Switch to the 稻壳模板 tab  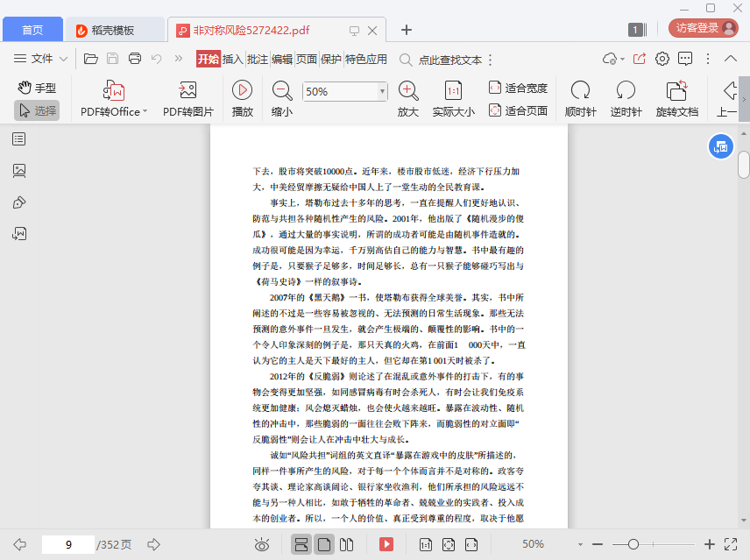coord(114,30)
